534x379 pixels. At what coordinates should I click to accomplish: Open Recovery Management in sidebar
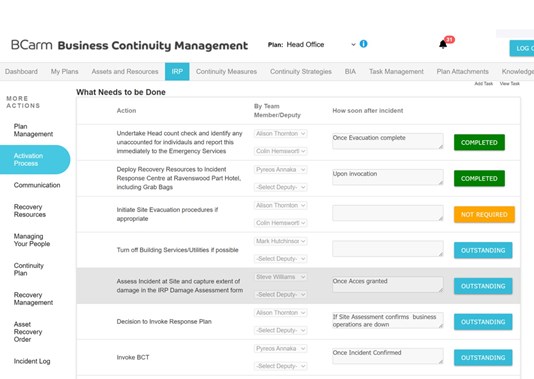tap(33, 298)
